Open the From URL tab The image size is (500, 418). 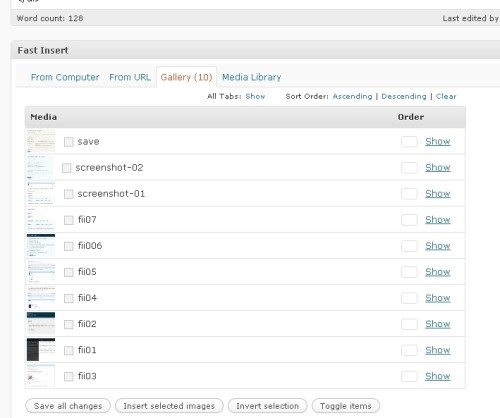[x=130, y=77]
